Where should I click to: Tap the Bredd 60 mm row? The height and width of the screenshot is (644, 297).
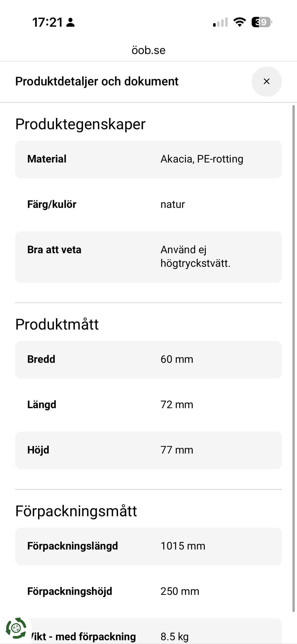[148, 360]
